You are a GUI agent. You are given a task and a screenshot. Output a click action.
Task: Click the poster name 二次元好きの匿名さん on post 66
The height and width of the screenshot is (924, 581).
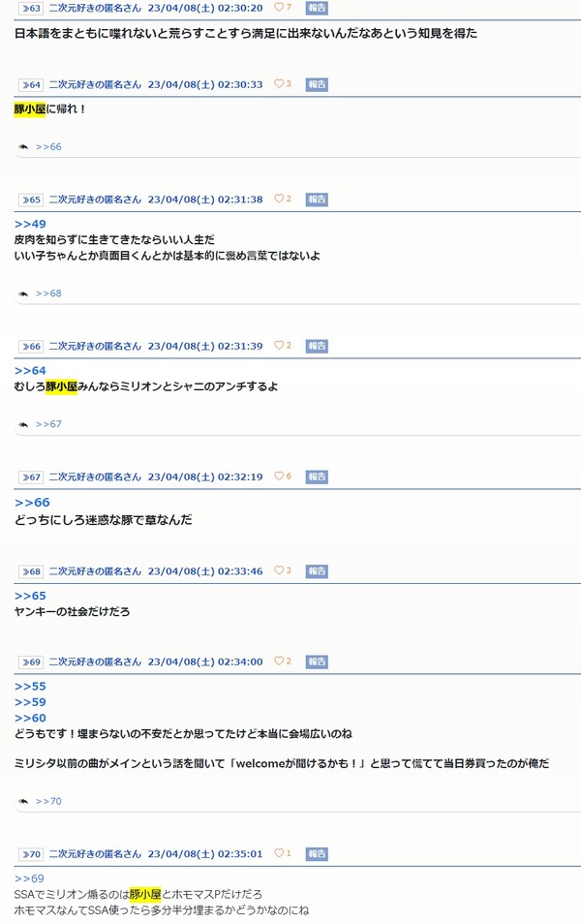tap(95, 347)
